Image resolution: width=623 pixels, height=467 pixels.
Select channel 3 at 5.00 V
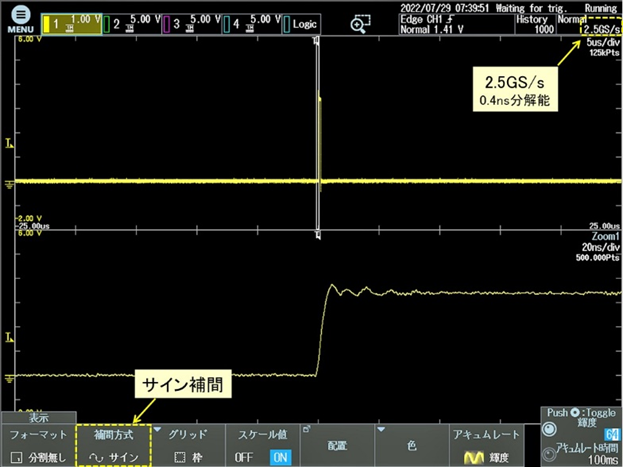pyautogui.click(x=192, y=24)
